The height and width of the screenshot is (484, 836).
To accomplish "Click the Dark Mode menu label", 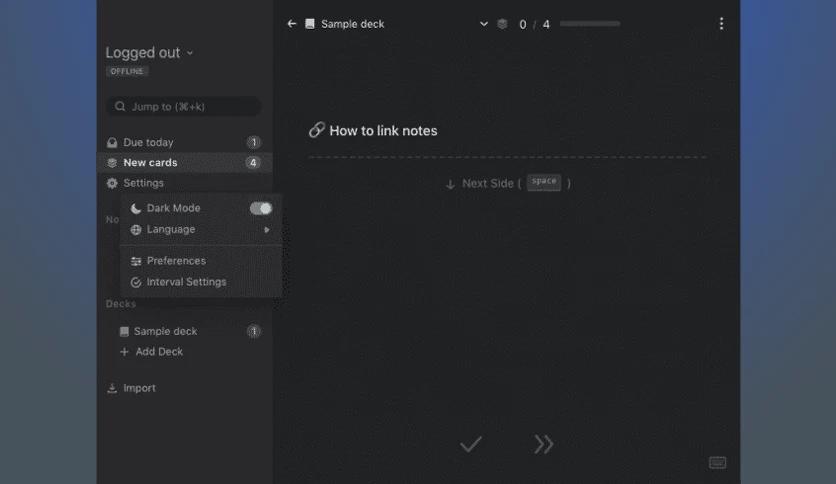I will [x=174, y=208].
